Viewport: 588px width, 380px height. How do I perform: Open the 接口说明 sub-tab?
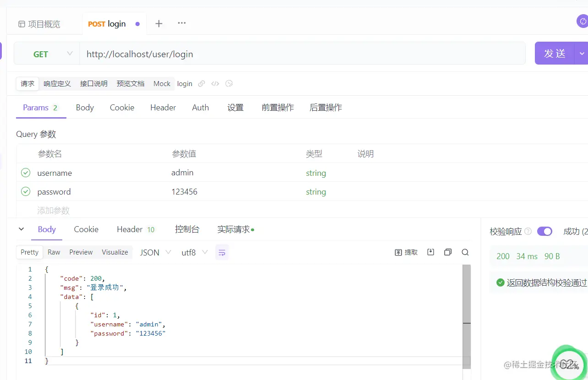(94, 84)
